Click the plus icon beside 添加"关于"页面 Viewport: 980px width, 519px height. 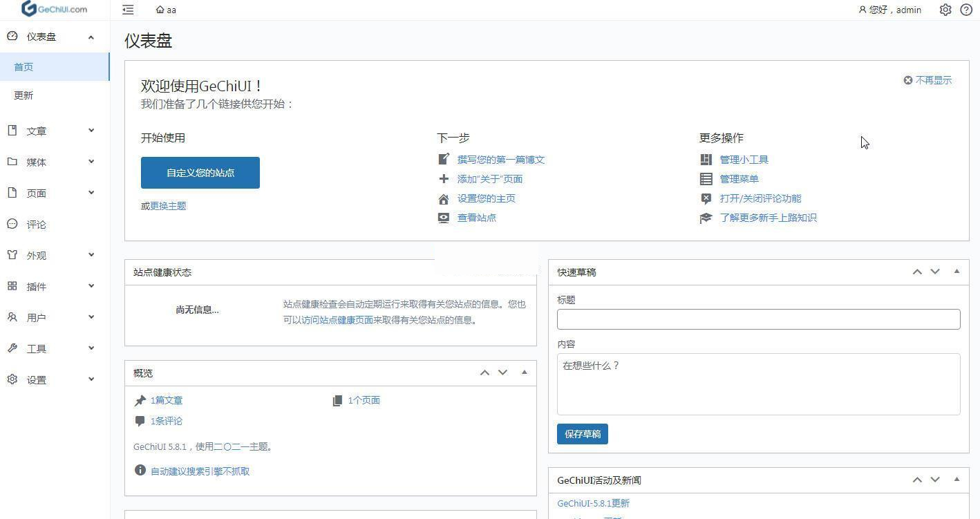[x=444, y=179]
